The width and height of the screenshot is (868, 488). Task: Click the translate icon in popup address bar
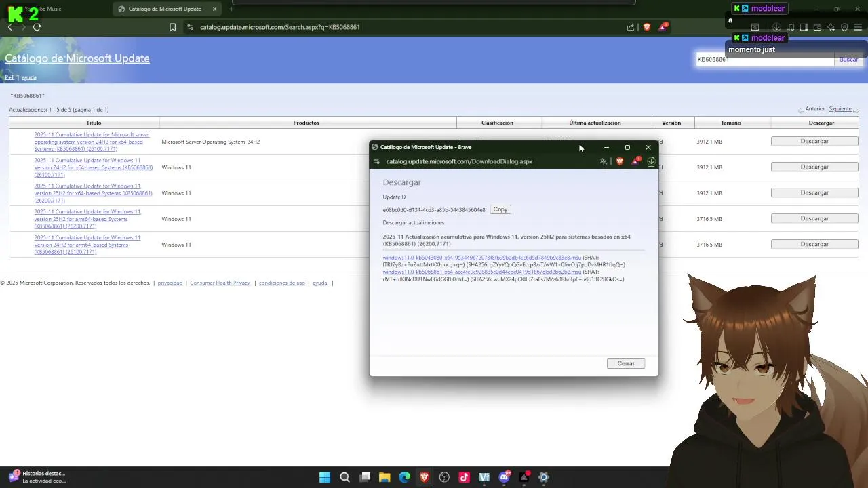point(604,161)
